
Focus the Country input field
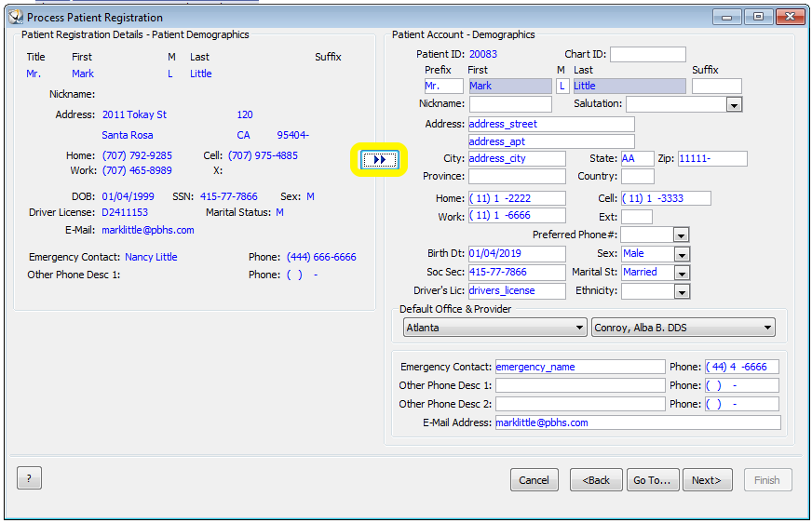click(x=638, y=177)
